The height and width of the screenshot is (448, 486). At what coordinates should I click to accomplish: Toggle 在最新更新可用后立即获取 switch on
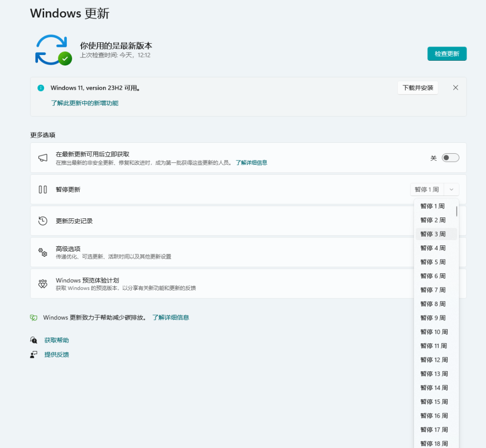tap(450, 158)
